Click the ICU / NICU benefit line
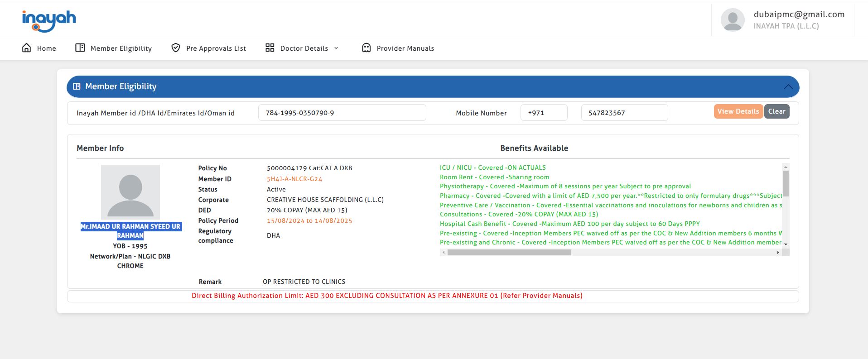Viewport: 868px width, 359px height. (x=493, y=168)
